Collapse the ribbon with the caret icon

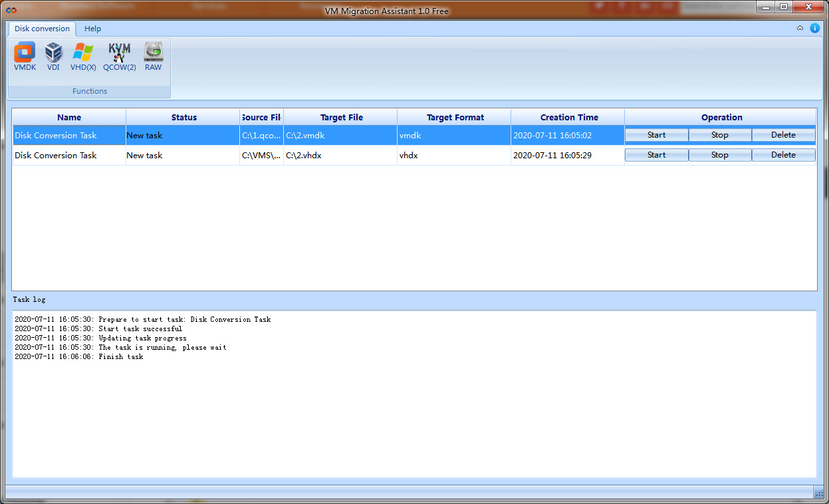[800, 29]
